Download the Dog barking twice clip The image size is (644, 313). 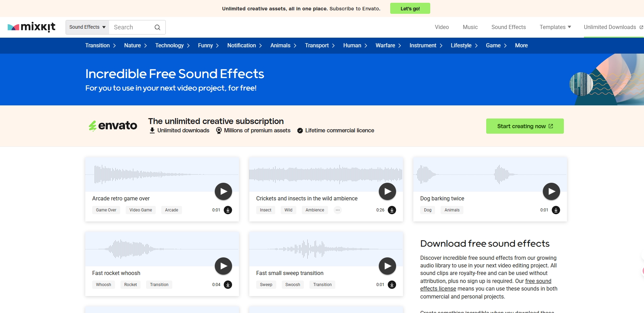[556, 210]
